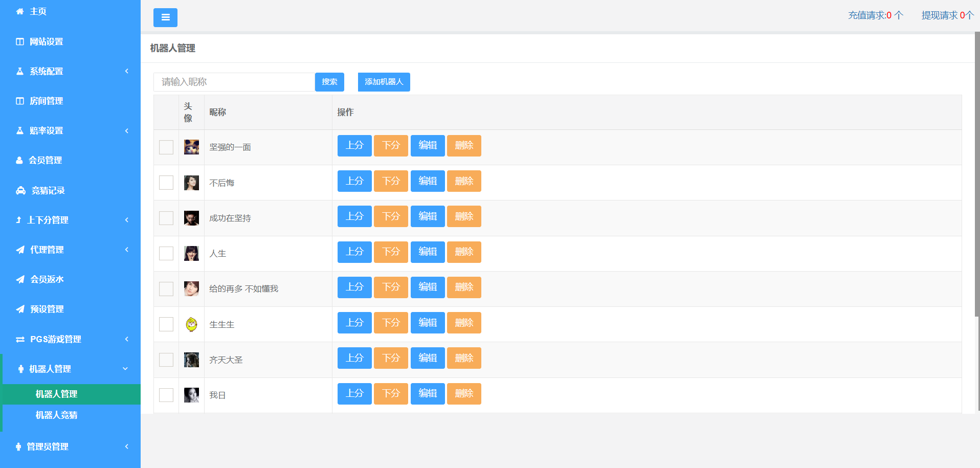Click the person icon beside 管理员管理
The height and width of the screenshot is (468, 980).
[18, 447]
